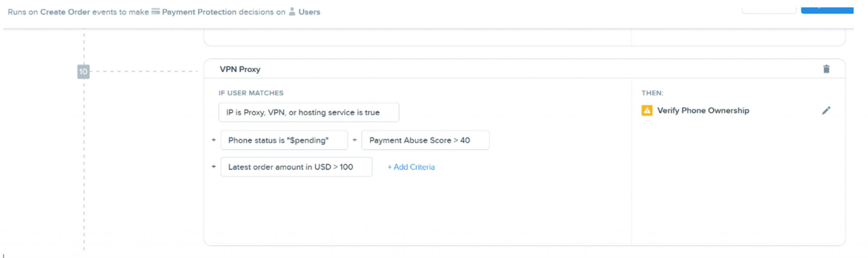The height and width of the screenshot is (258, 868).
Task: Click the Create Order text in header
Action: [65, 12]
